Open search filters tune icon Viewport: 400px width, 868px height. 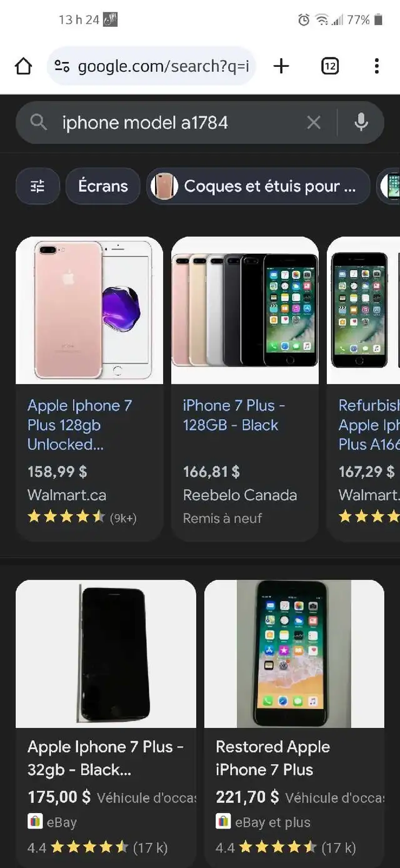point(37,186)
